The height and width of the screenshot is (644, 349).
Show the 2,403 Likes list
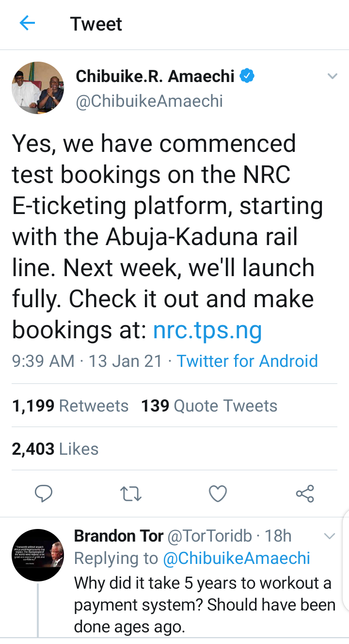tap(55, 449)
